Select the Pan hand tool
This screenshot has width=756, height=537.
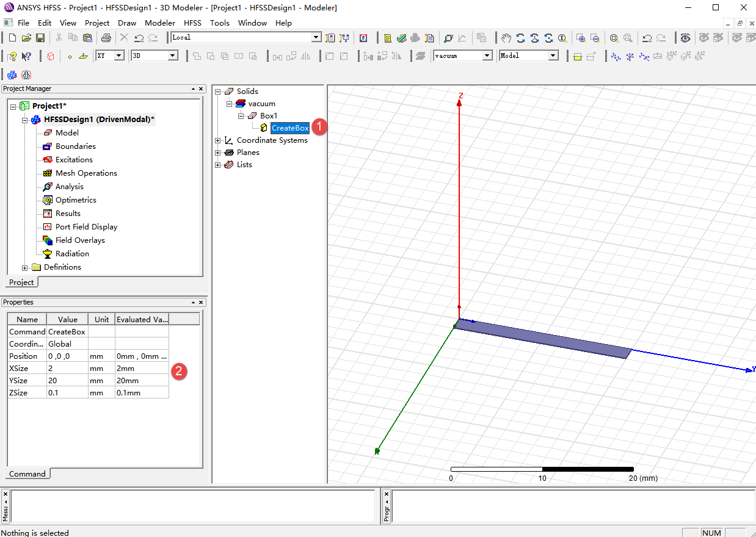[506, 38]
